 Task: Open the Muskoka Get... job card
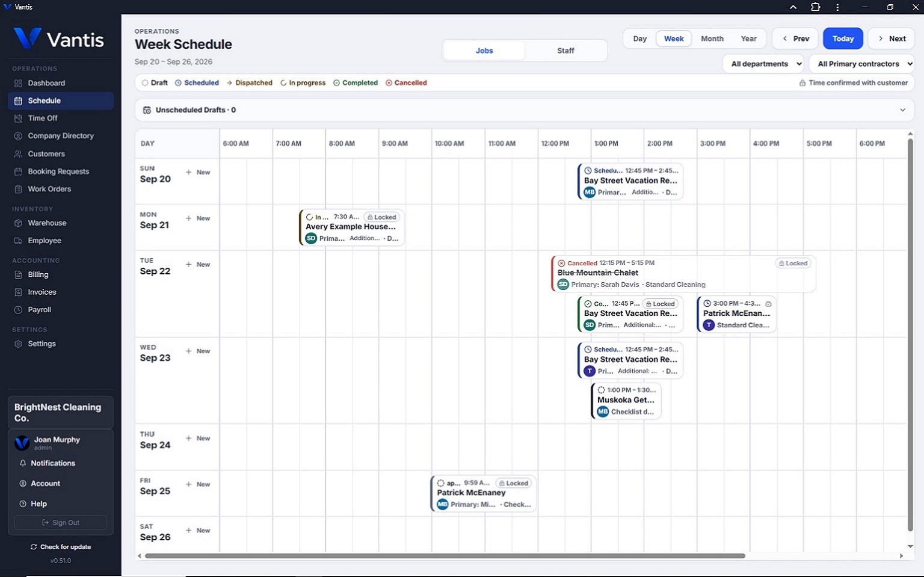[626, 401]
